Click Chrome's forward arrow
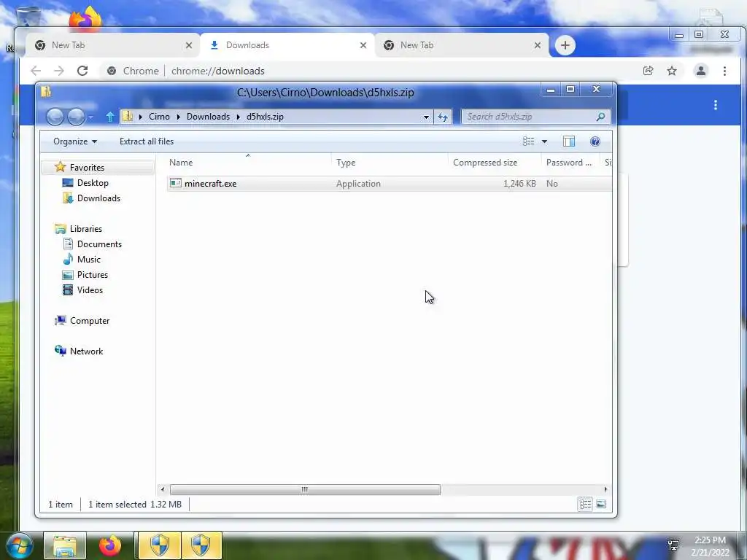Screen dimensions: 747x560 coord(58,71)
